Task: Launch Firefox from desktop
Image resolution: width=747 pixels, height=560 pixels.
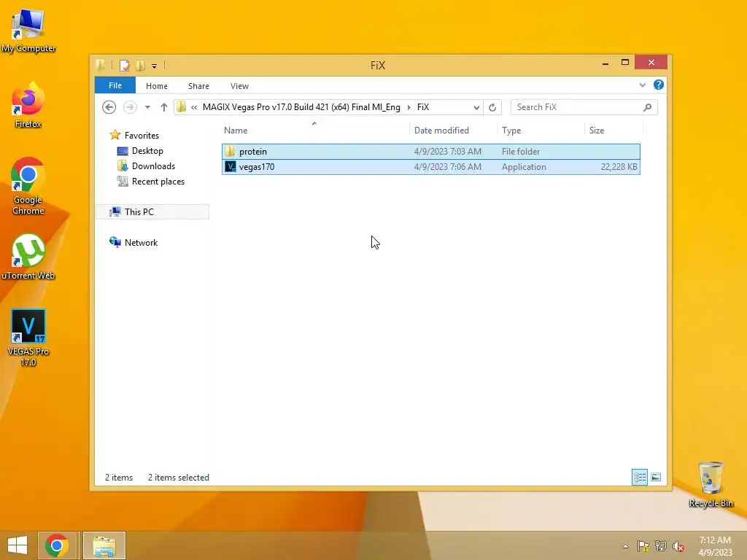Action: click(28, 105)
